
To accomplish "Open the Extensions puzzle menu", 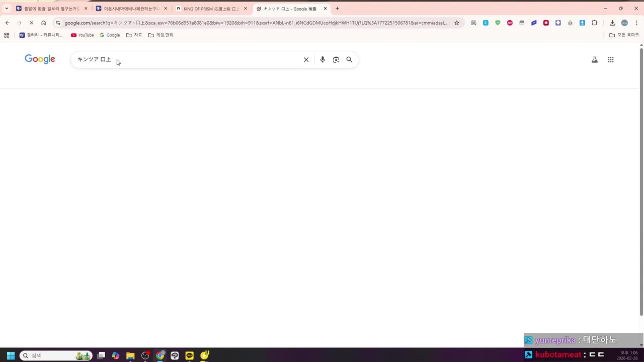I will pyautogui.click(x=595, y=23).
